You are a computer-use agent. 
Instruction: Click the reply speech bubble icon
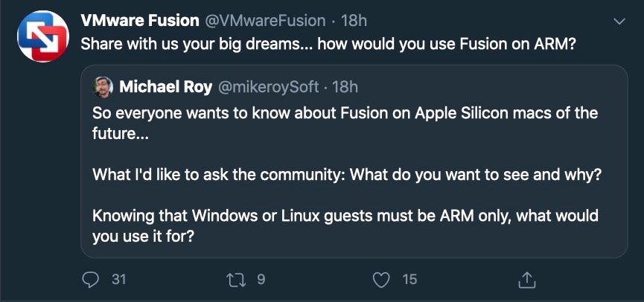coord(91,280)
